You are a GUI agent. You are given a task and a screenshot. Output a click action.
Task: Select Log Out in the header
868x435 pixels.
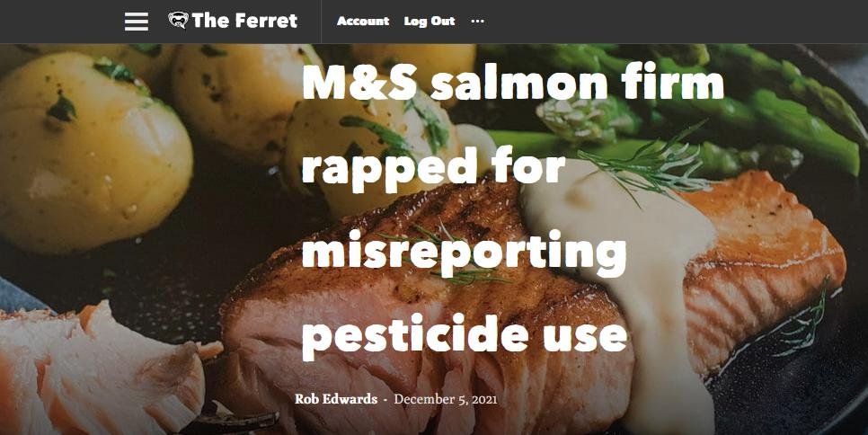click(430, 21)
